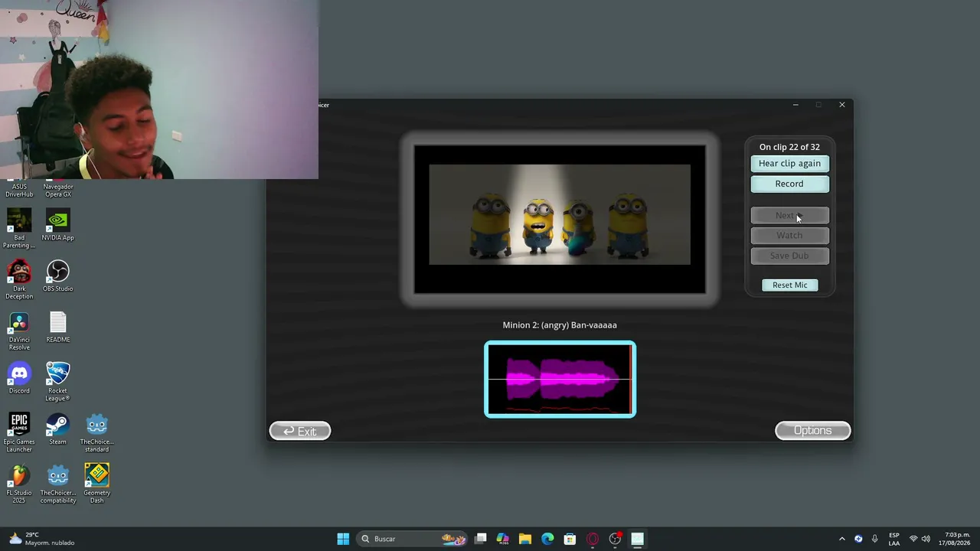Screen dimensions: 980x551
Task: Switch to OBS Studio in taskbar
Action: (x=615, y=539)
